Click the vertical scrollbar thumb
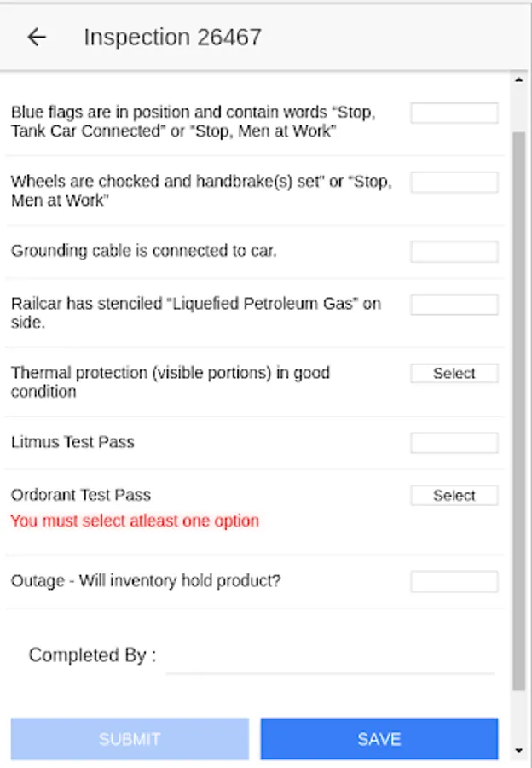 tap(518, 410)
